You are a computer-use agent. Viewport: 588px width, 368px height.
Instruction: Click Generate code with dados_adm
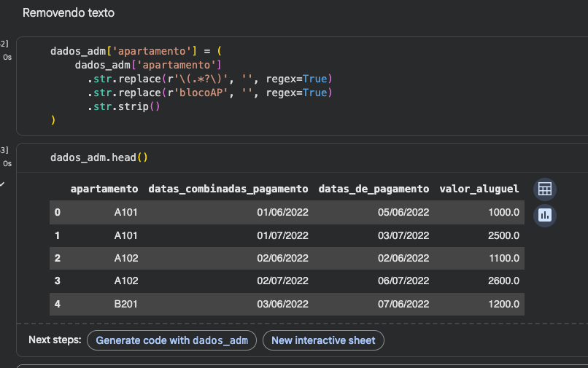[171, 340]
